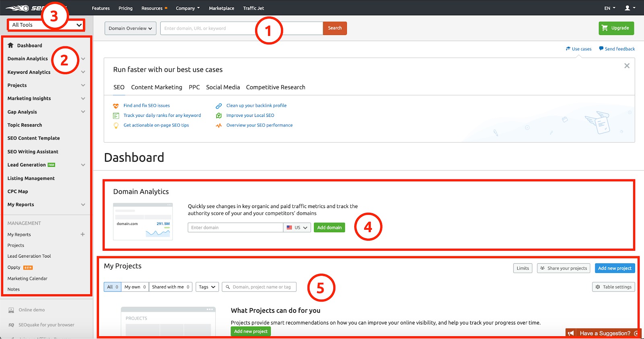Click the lightbulb icon beside on-page SEO tips
The height and width of the screenshot is (339, 644).
(116, 125)
